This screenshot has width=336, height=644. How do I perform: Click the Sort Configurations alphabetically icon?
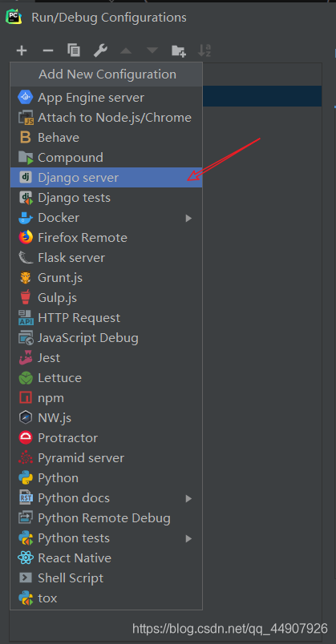coord(204,50)
